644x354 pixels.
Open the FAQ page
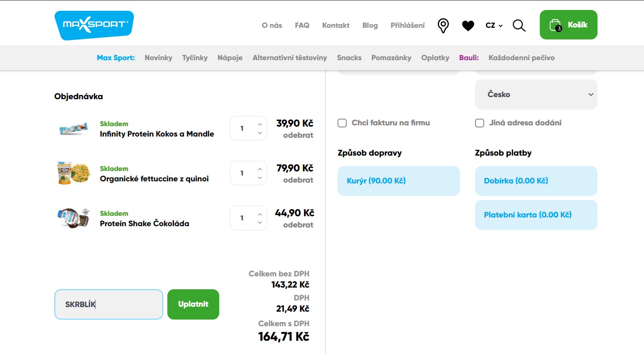coord(302,25)
